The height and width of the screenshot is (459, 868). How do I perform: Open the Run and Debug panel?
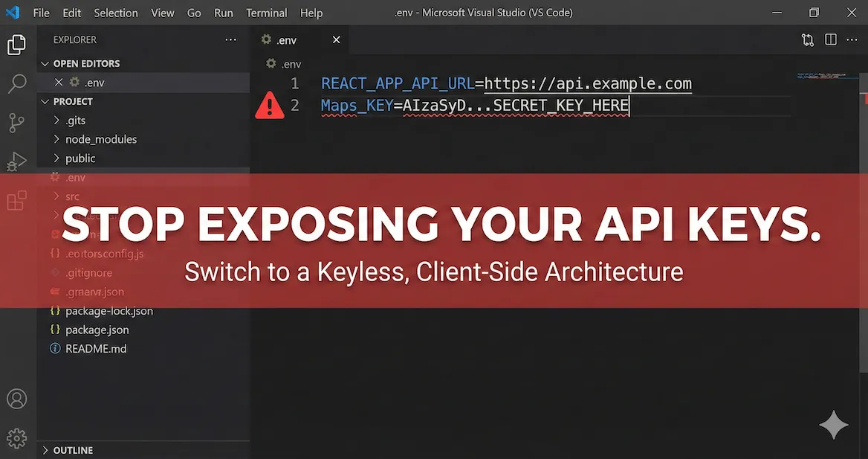[16, 161]
